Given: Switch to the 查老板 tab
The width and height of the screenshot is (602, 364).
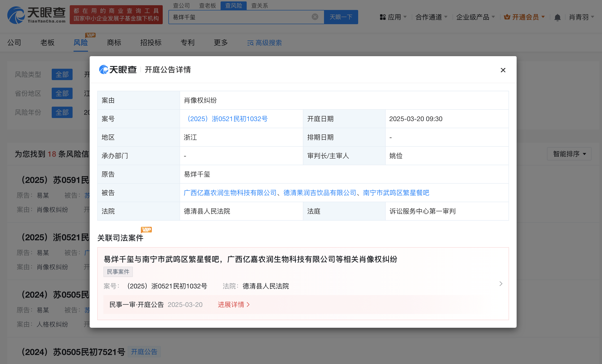Looking at the screenshot, I should tap(207, 5).
